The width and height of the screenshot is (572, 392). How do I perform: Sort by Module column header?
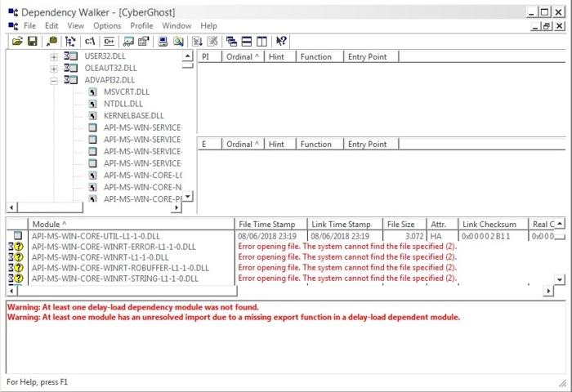click(x=132, y=225)
